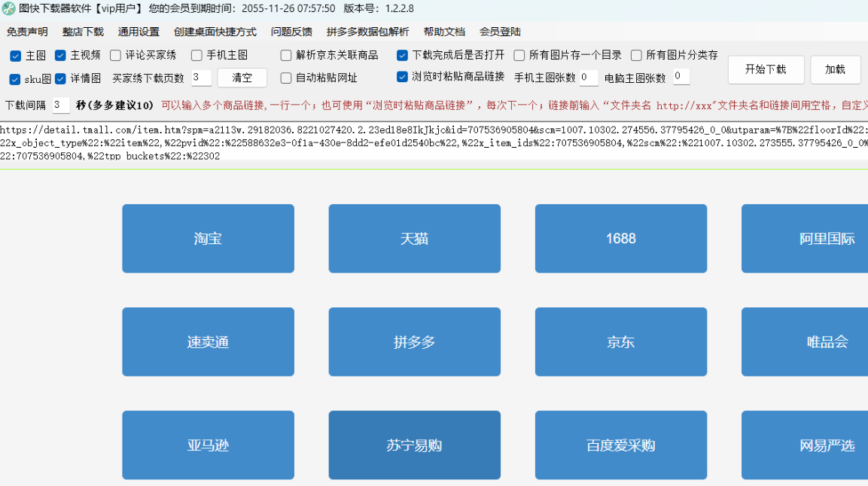Open the 会员登陆 menu item
The image size is (868, 486).
(498, 32)
